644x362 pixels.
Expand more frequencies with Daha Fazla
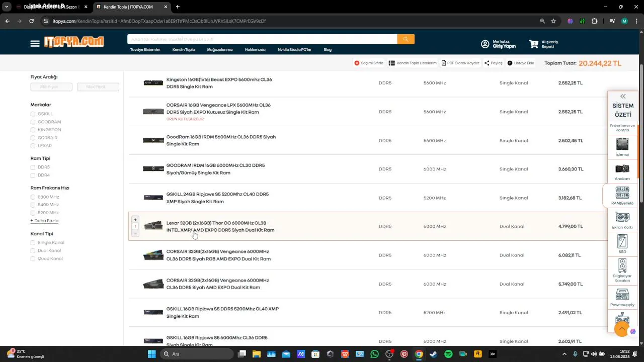(44, 221)
